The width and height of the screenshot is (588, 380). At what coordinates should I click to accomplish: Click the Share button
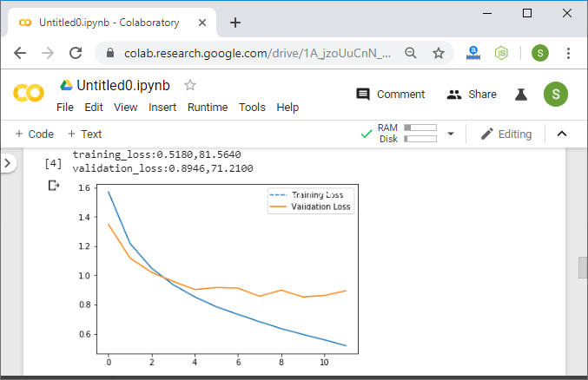pos(472,94)
